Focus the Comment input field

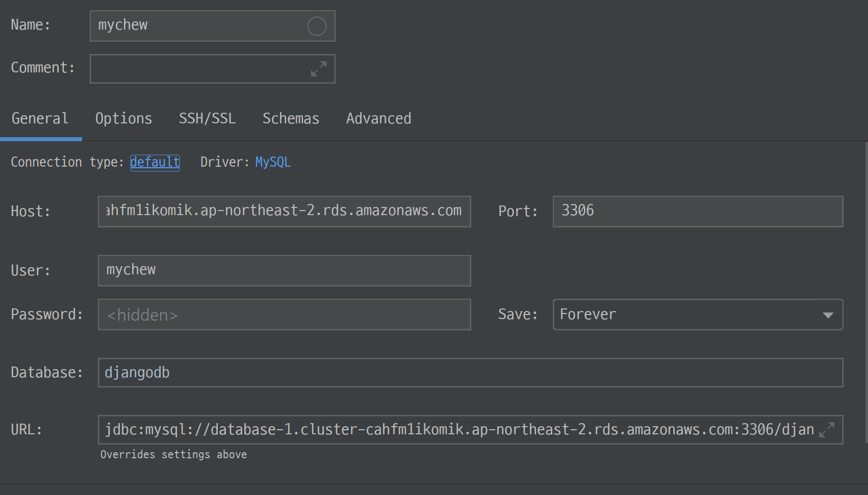(213, 69)
